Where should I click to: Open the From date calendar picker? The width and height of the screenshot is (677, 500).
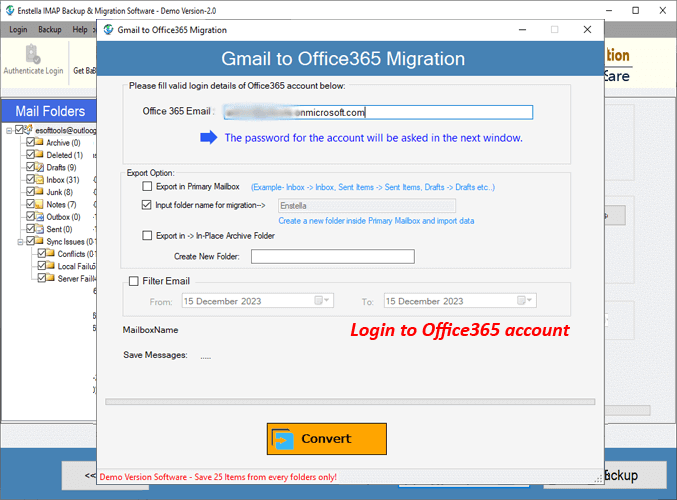coord(322,301)
